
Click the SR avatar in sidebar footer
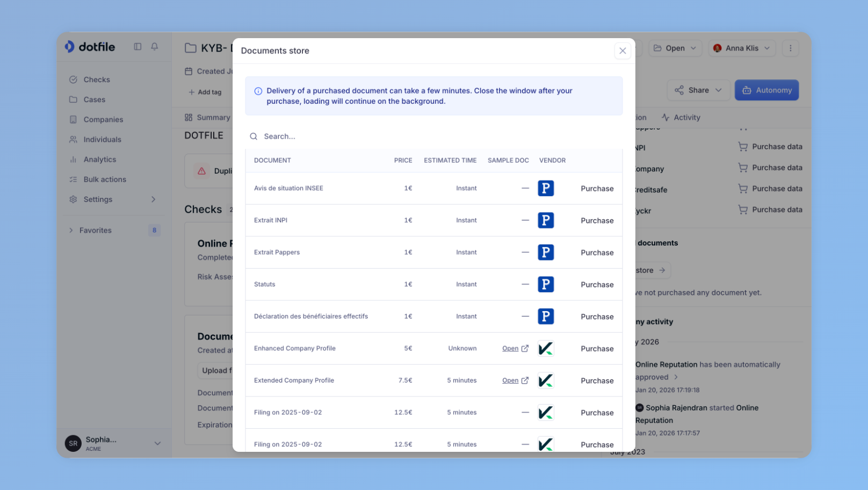(x=73, y=443)
